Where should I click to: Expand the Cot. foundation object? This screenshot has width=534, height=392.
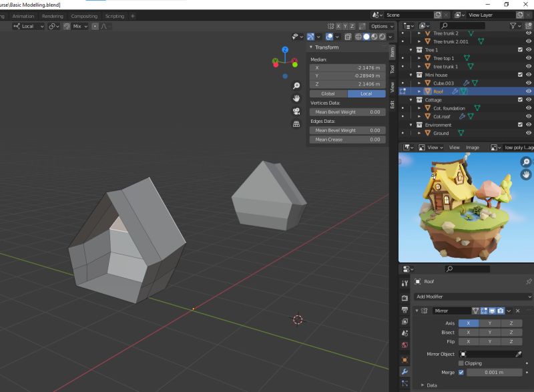(419, 108)
